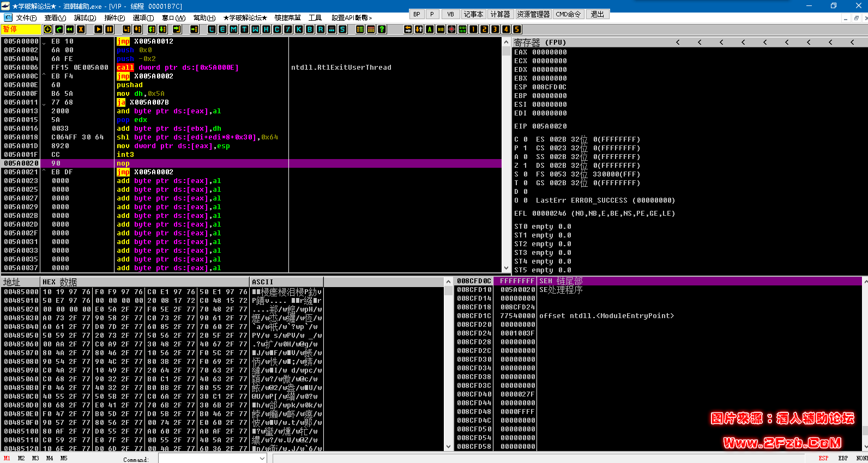Click the 寄存器 (FPU) registers header
868x463 pixels.
point(540,42)
